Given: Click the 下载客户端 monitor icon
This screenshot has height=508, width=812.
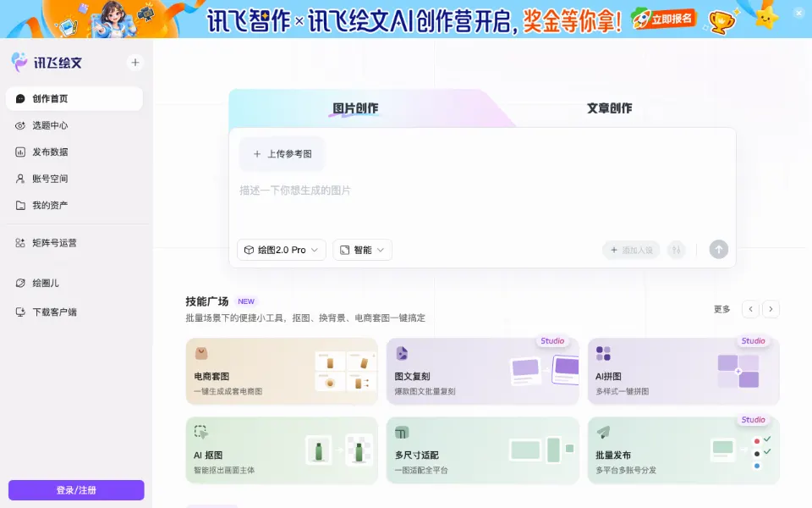Looking at the screenshot, I should (x=20, y=312).
